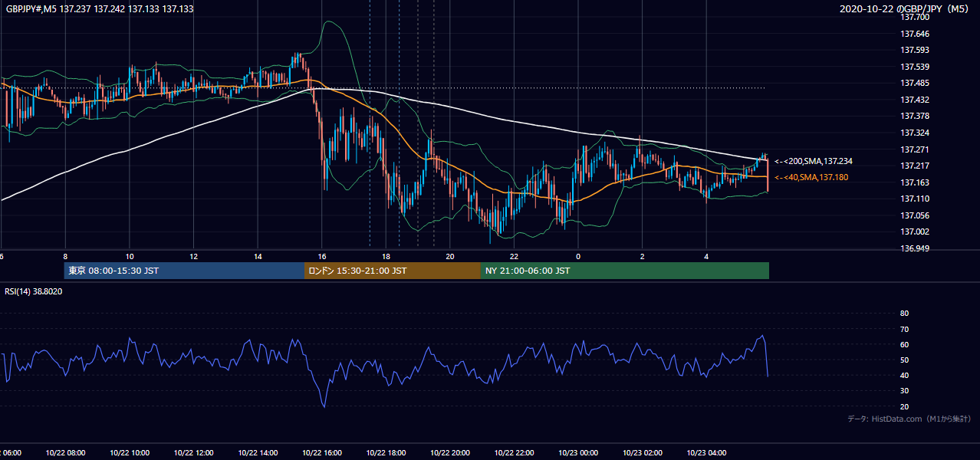Click the midnight hour label 0 under the price chart
This screenshot has width=980, height=460.
(x=578, y=256)
